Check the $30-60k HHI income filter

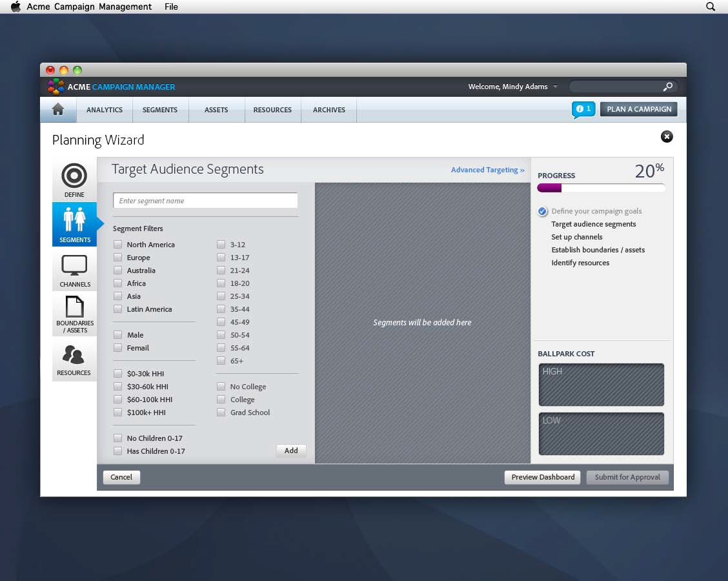(118, 387)
